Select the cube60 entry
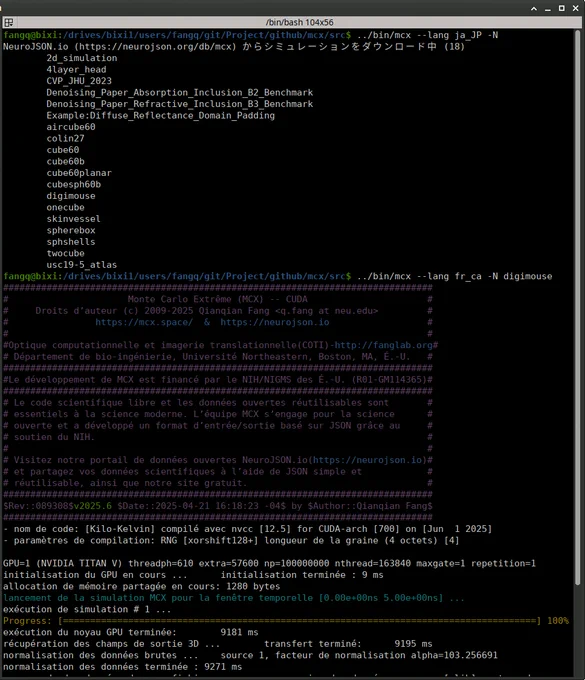 [63, 150]
